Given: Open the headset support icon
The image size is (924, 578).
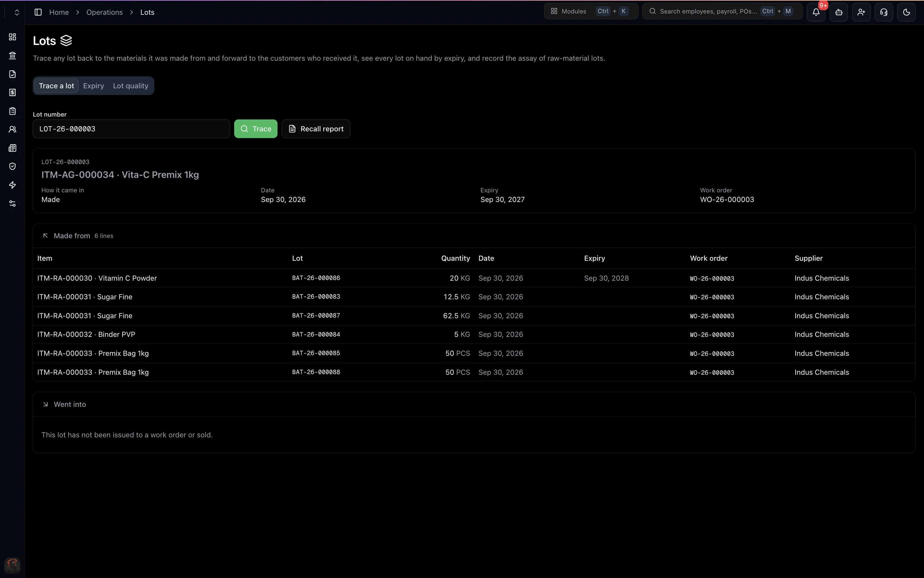Looking at the screenshot, I should tap(884, 12).
